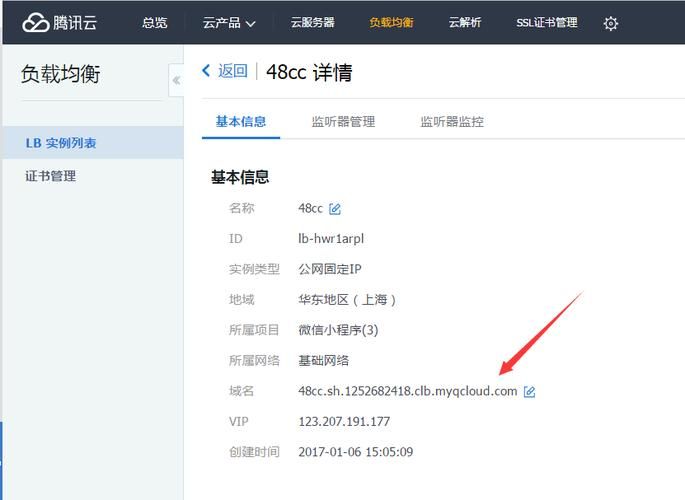Open SSL证书管理 in the top navigation
Viewport: 685px width, 500px height.
(x=546, y=23)
